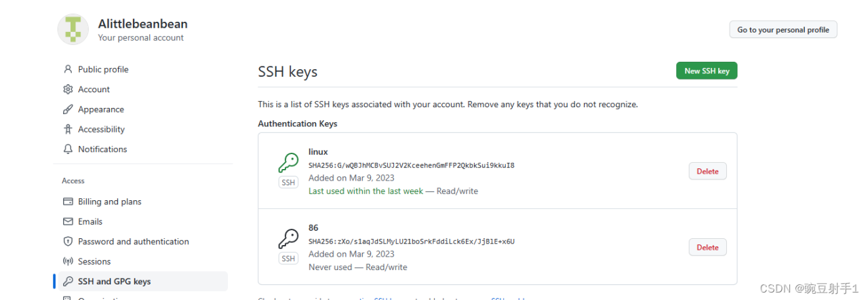
Task: Click the Public profile person icon
Action: click(x=68, y=69)
